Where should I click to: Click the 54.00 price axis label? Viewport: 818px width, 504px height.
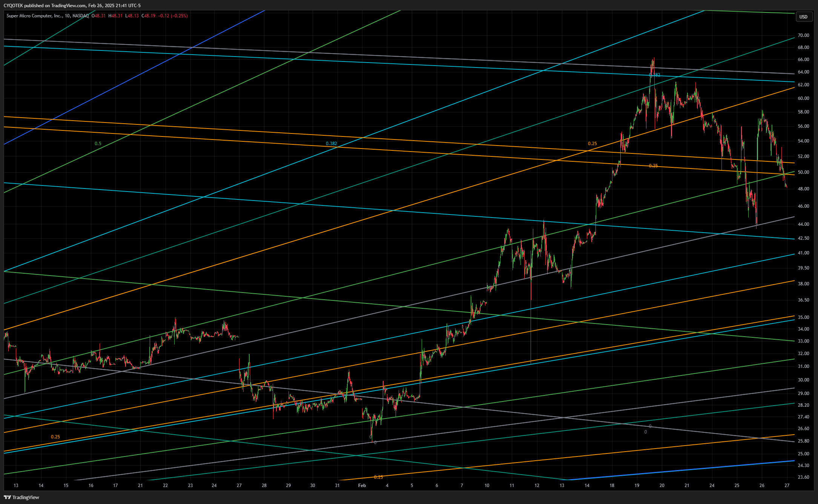pos(803,141)
